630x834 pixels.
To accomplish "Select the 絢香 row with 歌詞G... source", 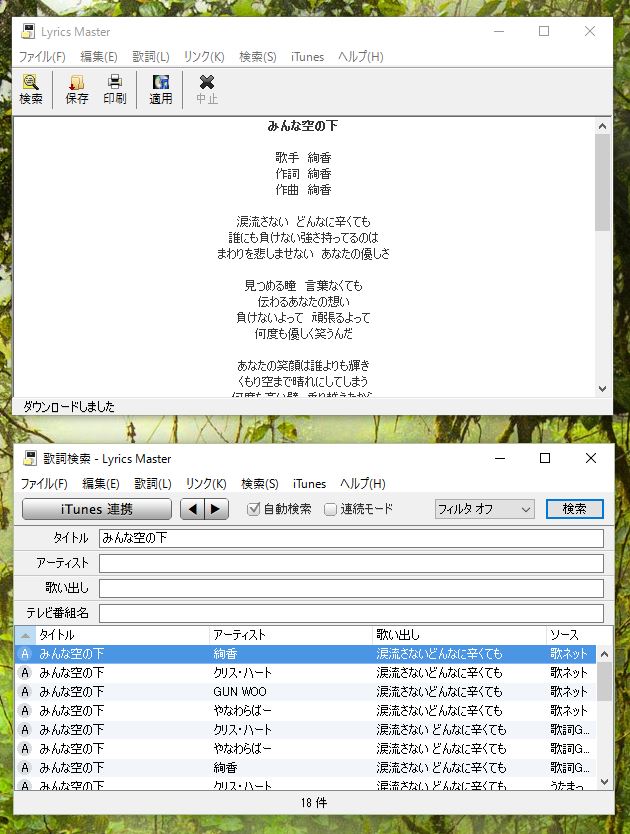I will point(305,768).
